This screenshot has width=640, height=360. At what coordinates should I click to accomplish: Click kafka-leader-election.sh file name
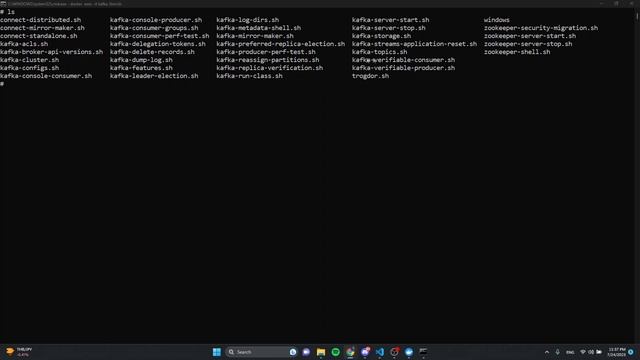[154, 76]
